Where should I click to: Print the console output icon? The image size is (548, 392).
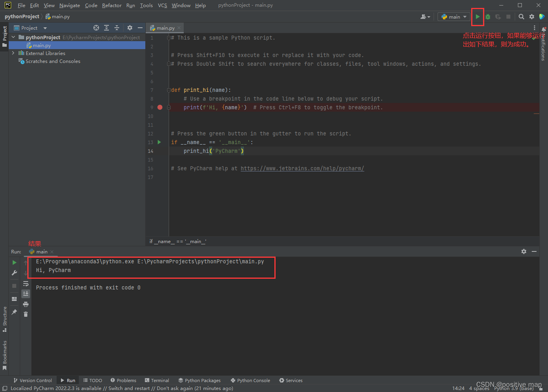point(26,304)
